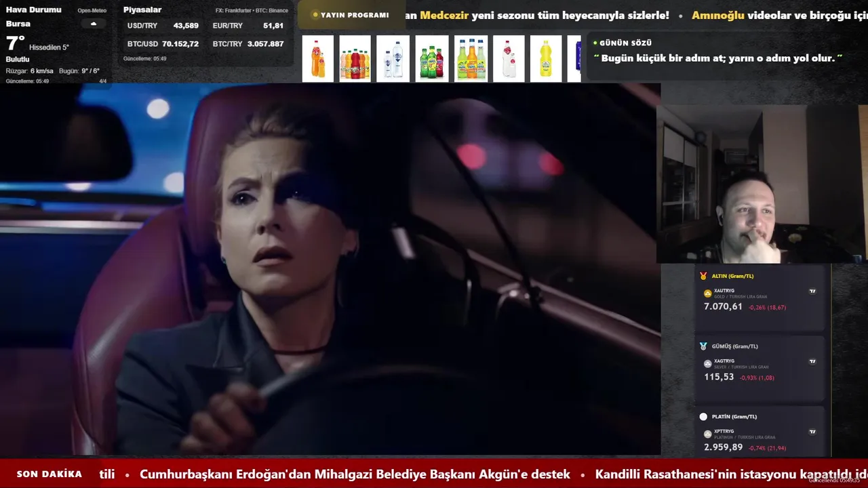Screen dimensions: 868x488
Task: Click the streamer webcam feed
Action: [762, 184]
